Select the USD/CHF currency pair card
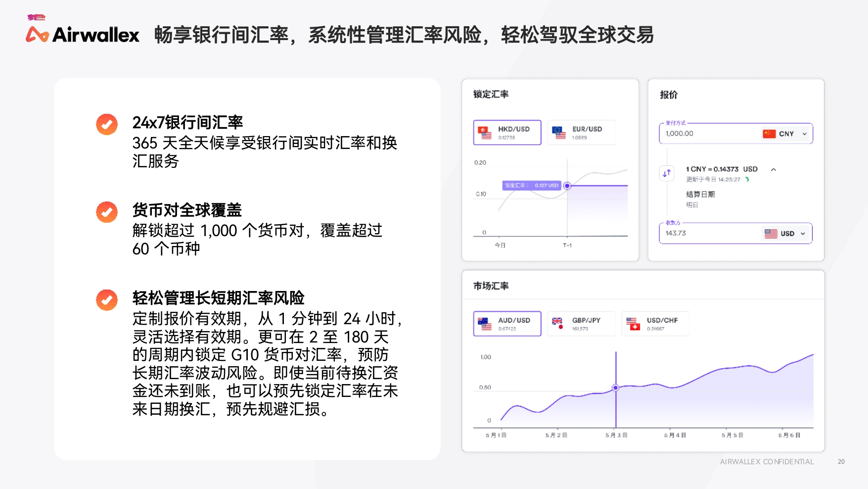Screen dimensions: 868x489 pos(655,323)
